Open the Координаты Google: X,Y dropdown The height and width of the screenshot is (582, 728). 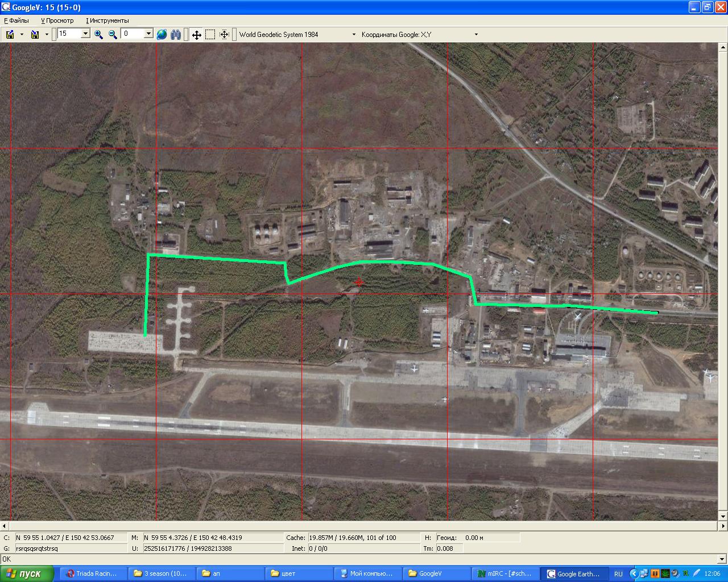(476, 35)
